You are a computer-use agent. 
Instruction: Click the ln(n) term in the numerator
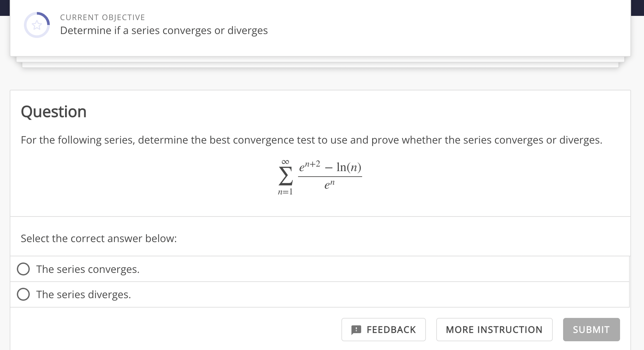(x=349, y=167)
